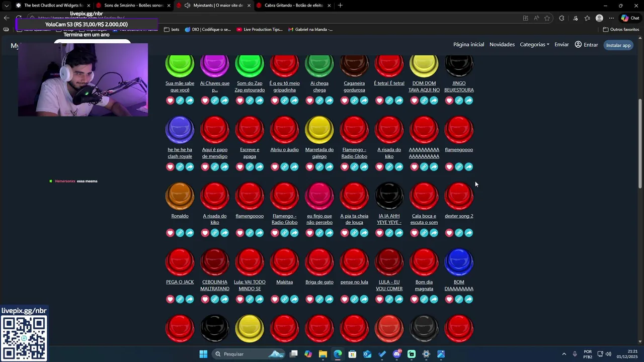Favorite 'BOM DIAAAAAAAAA' with heart icon
Viewport: 644px width, 362px height.
[449, 299]
